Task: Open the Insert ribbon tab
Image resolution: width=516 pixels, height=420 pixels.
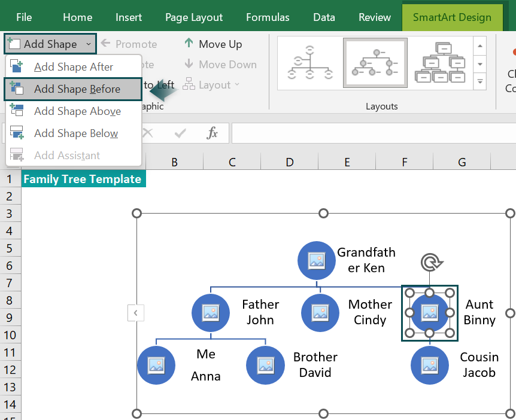Action: coord(129,17)
